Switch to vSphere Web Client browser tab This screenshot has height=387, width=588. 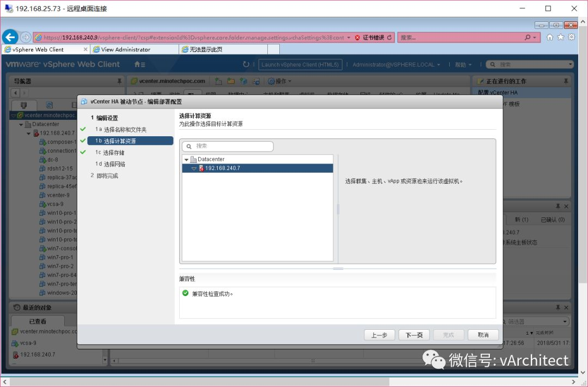coord(46,49)
